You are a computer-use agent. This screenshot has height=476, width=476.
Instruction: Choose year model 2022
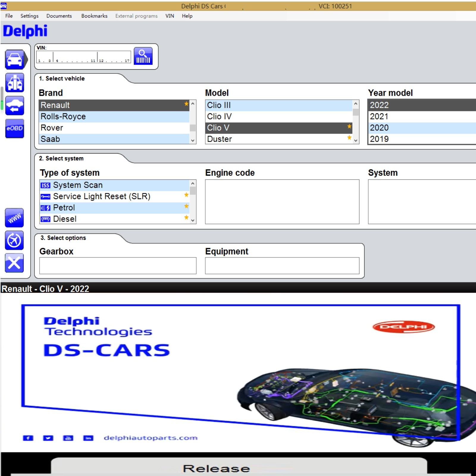(422, 105)
